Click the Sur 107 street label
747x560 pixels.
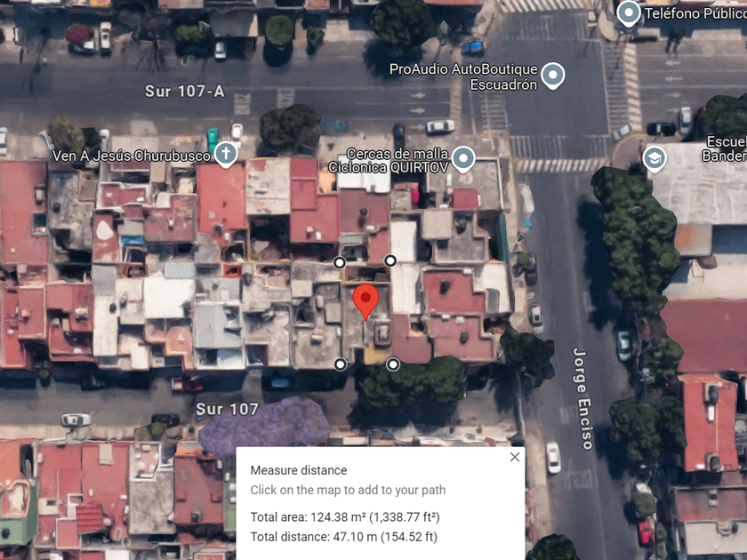coord(228,409)
